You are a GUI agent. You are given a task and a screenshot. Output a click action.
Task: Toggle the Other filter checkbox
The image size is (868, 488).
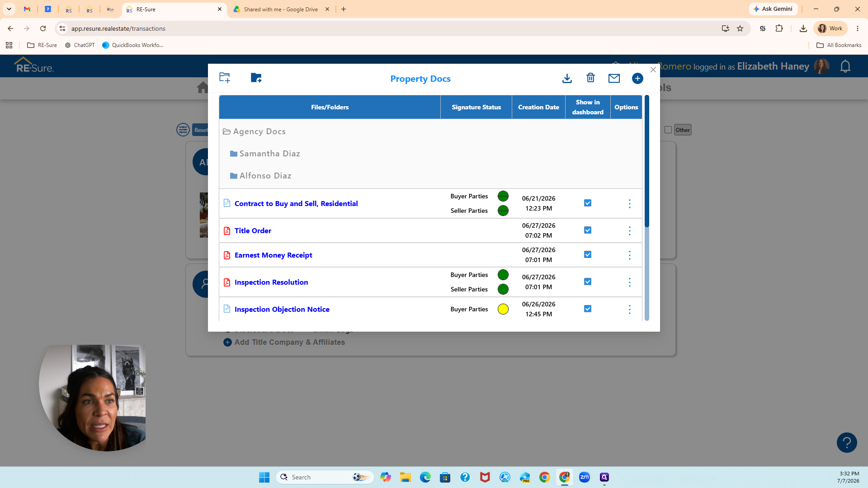(x=668, y=130)
